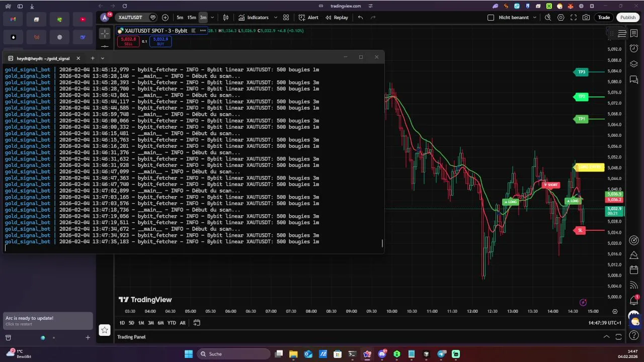Open watchlist panel in right sidebar

pyautogui.click(x=634, y=34)
